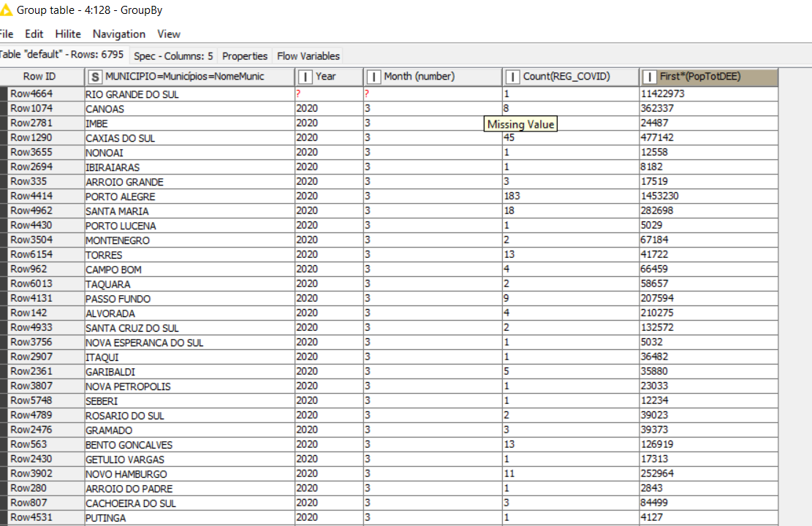Click the SANTA MARIA cell
The image size is (812, 526).
(189, 210)
